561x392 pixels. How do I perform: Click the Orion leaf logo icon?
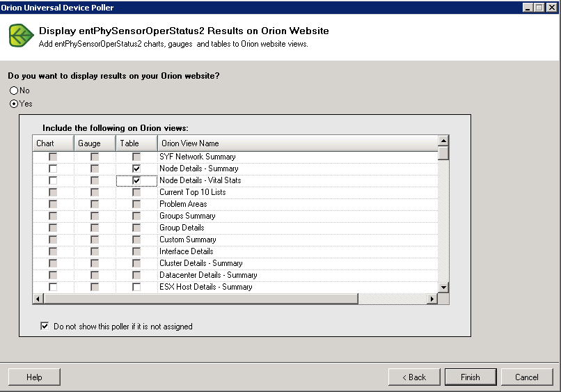(x=21, y=36)
